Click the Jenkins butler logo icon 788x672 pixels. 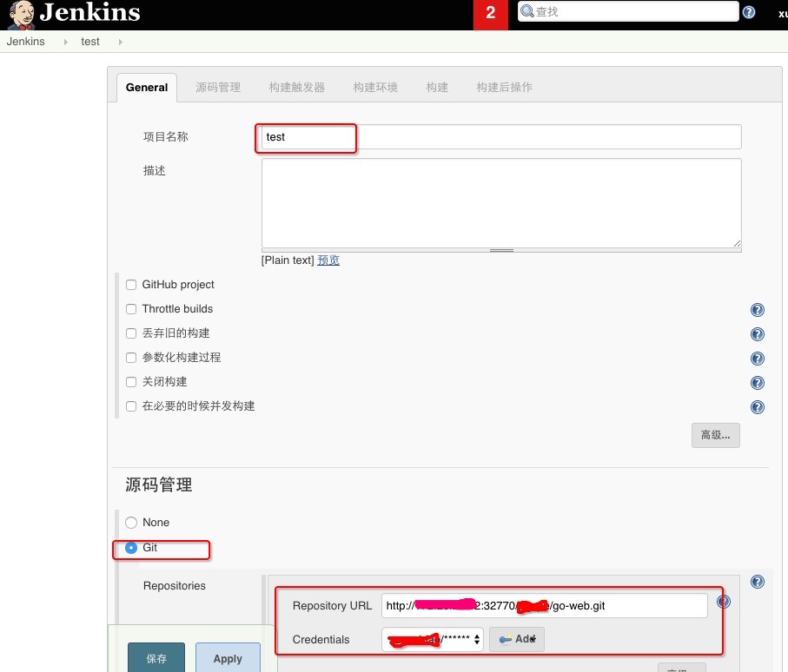pyautogui.click(x=22, y=15)
